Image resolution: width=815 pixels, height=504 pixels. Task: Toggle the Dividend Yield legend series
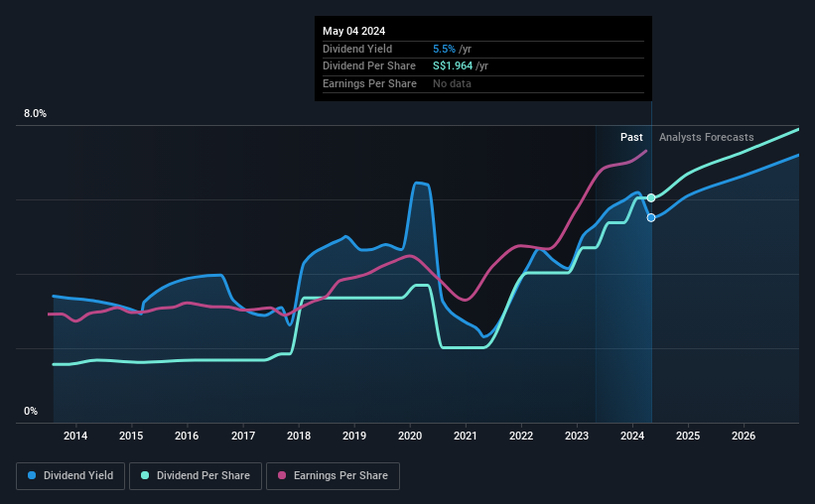click(70, 476)
